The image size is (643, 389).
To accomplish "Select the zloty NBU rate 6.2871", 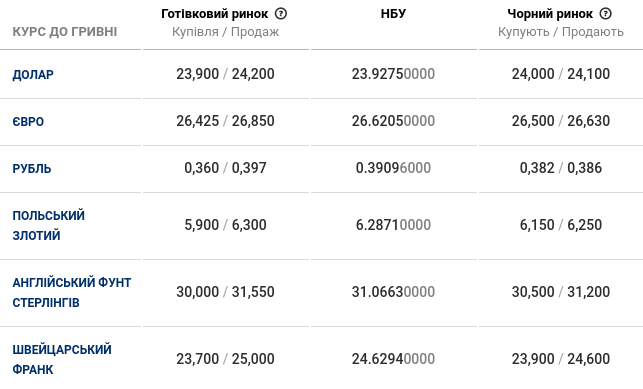I will pos(393,225).
